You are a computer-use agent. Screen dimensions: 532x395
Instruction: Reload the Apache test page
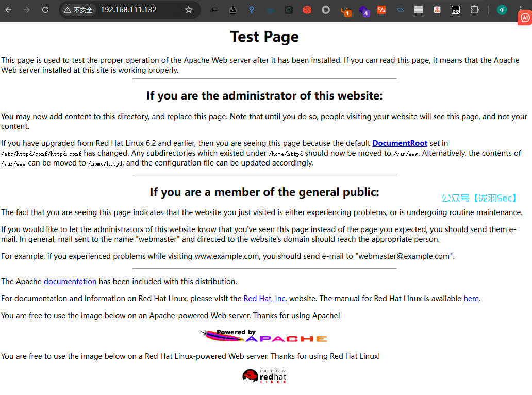(45, 10)
